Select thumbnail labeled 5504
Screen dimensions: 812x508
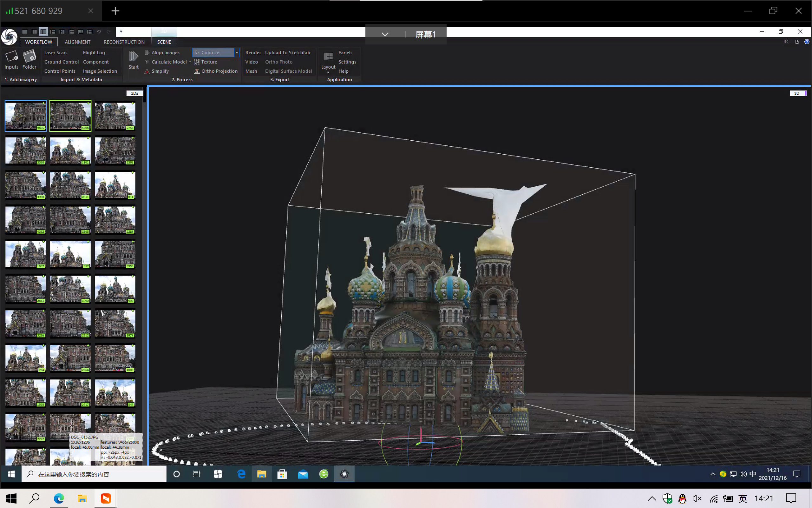pos(70,116)
